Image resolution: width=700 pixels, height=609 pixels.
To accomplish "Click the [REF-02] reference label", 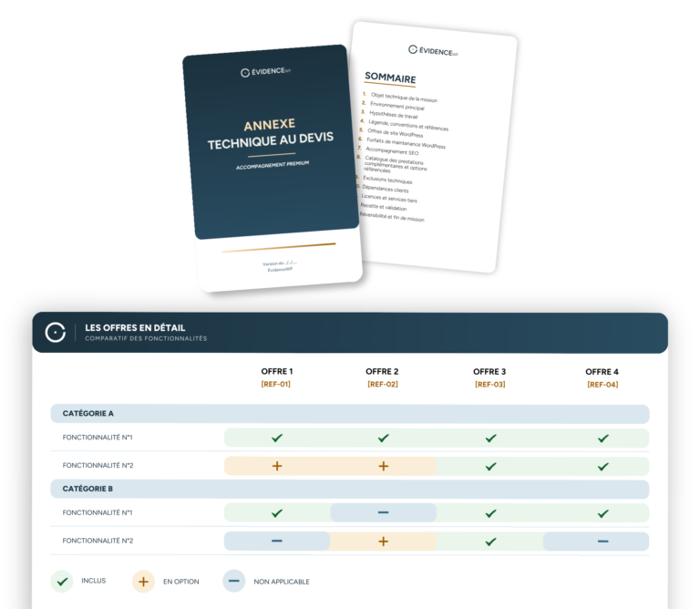I will coord(383,384).
